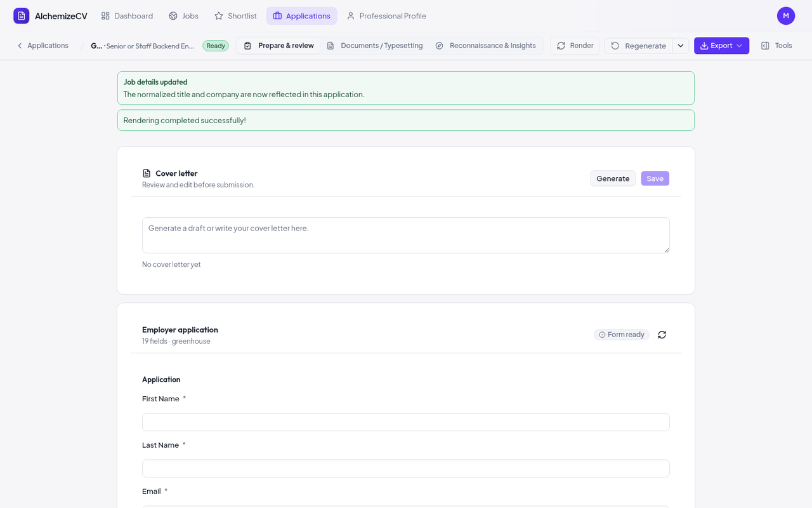The width and height of the screenshot is (812, 508).
Task: Click into the cover letter textarea
Action: [x=406, y=236]
